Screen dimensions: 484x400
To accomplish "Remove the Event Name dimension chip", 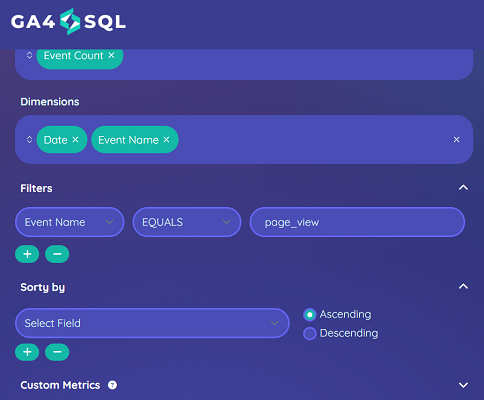I will pyautogui.click(x=166, y=140).
